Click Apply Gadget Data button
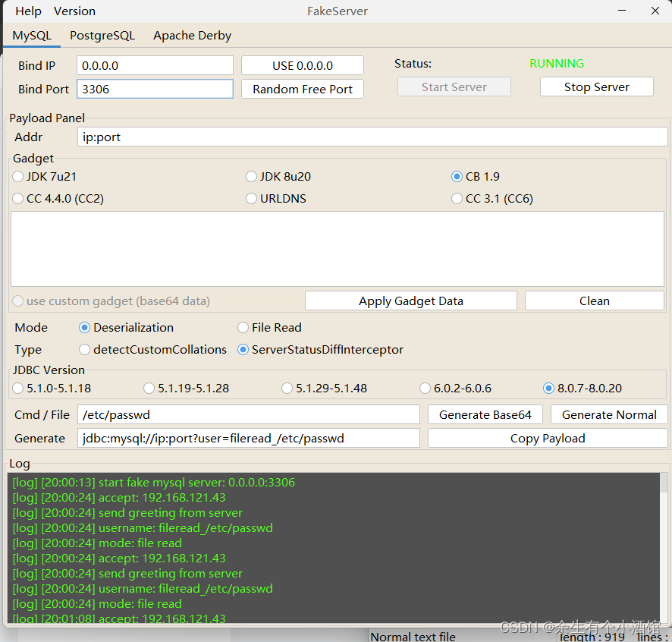This screenshot has height=642, width=672. click(411, 301)
